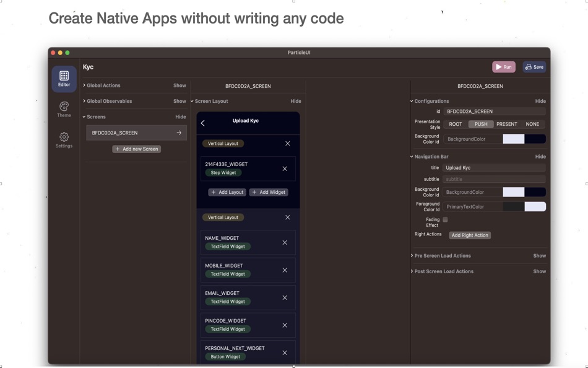
Task: Click EMAIL_WIDGET label
Action: [222, 293]
